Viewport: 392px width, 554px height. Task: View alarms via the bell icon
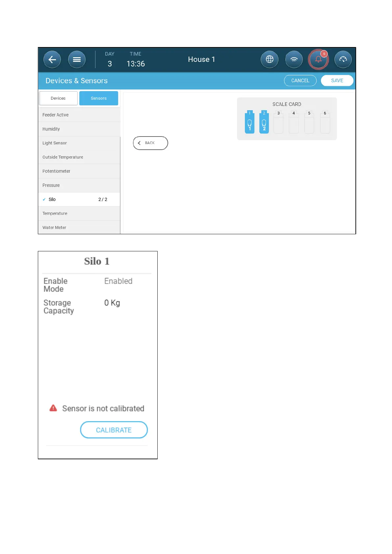(318, 60)
